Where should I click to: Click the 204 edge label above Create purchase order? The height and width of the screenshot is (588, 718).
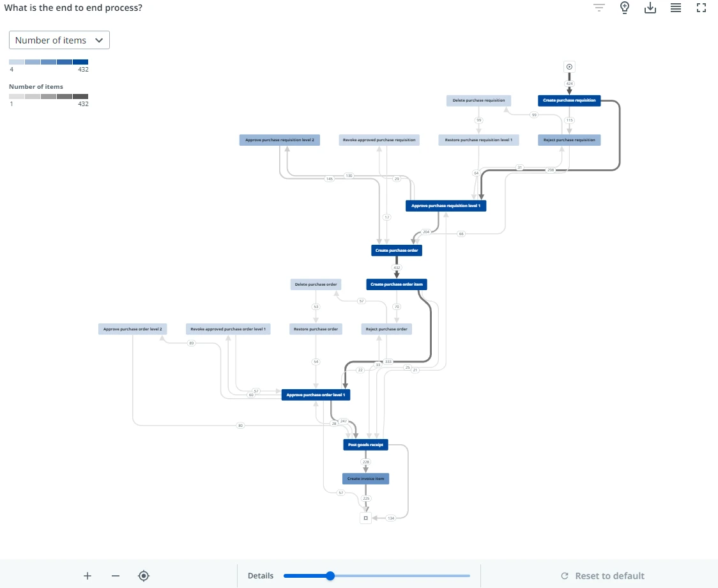(x=426, y=232)
